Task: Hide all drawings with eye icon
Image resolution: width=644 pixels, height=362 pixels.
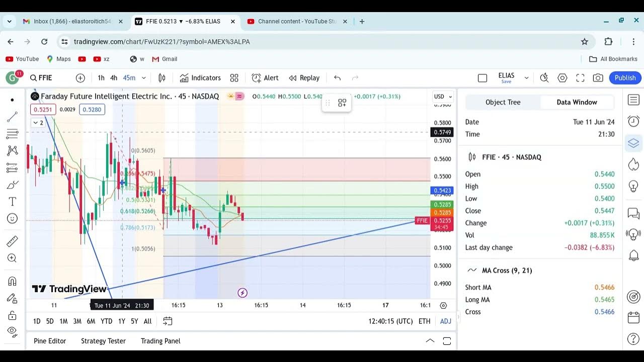Action: [12, 331]
